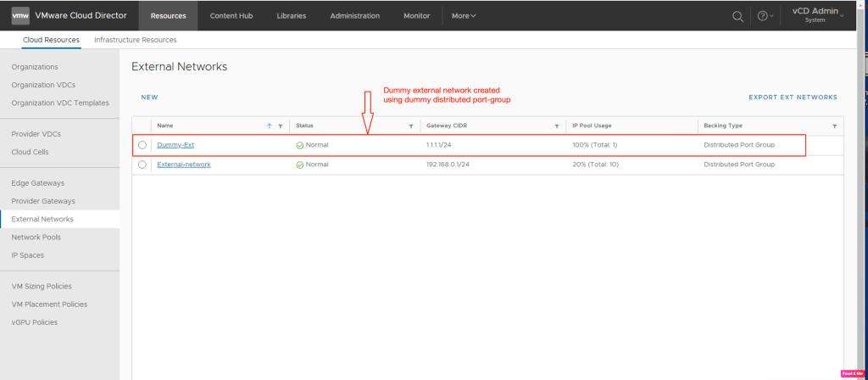Filter the Name column
The width and height of the screenshot is (868, 380).
pos(280,126)
